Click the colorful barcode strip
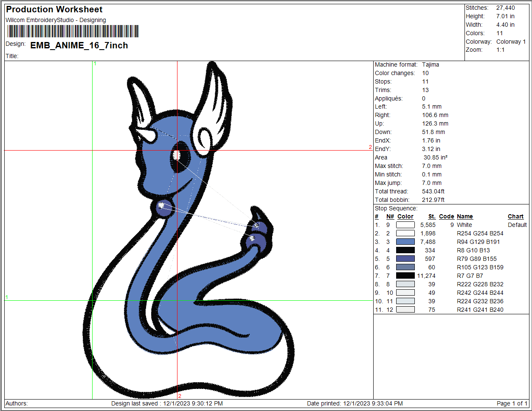The image size is (532, 411). [x=73, y=31]
